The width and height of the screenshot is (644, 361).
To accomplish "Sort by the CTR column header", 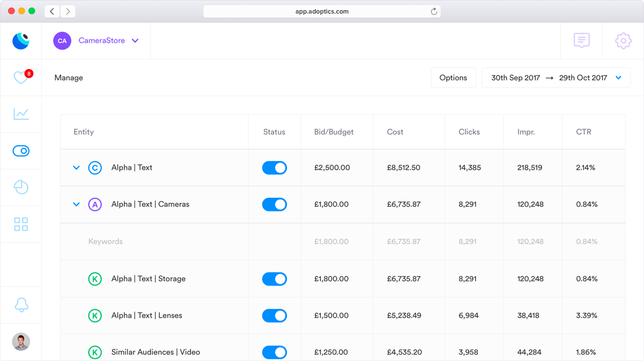I will tap(584, 132).
